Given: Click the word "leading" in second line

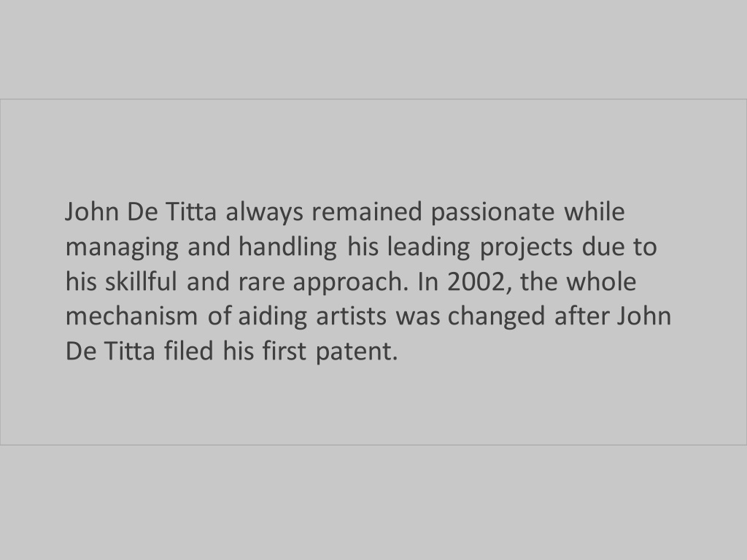Looking at the screenshot, I should 429,246.
